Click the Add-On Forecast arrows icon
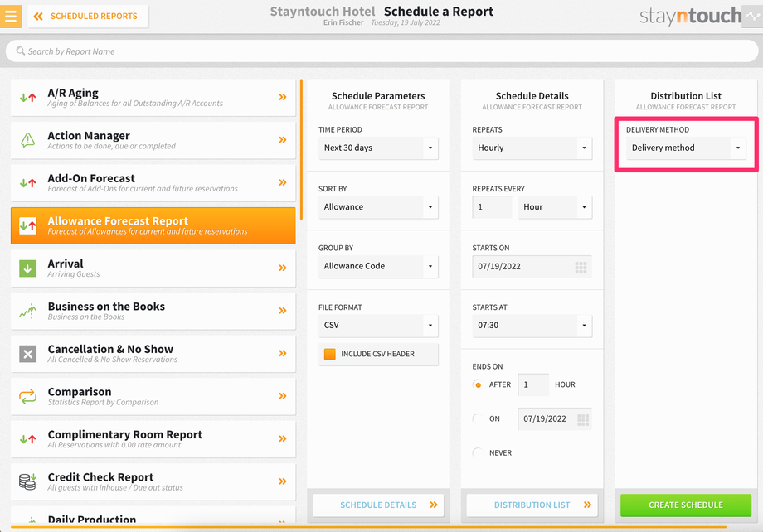 tap(27, 183)
